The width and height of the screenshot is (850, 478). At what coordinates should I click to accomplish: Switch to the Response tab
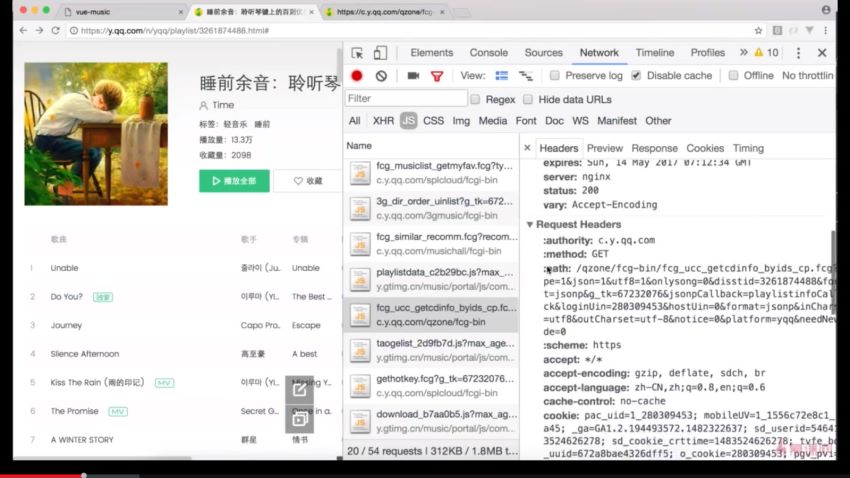(x=654, y=148)
